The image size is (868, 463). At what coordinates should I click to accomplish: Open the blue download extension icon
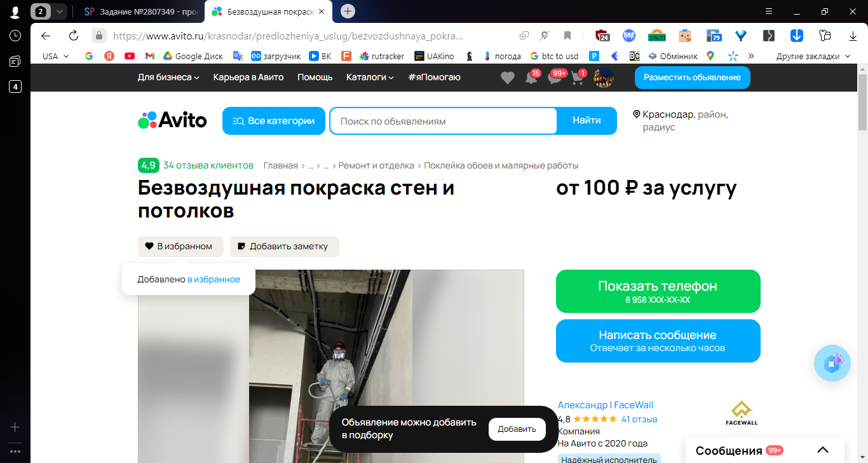(796, 36)
